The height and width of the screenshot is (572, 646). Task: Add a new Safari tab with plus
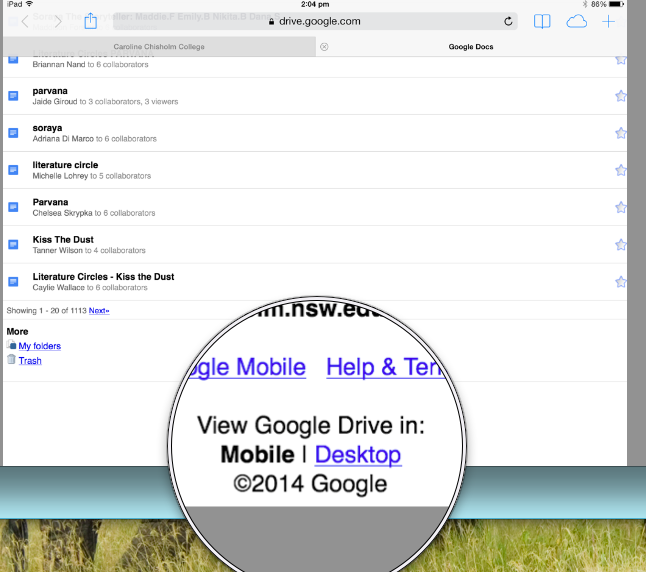pyautogui.click(x=608, y=21)
